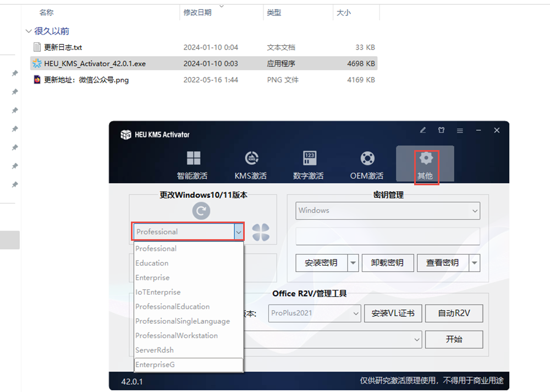Click the 更新日志.txt document icon
The height and width of the screenshot is (392, 550).
coord(37,47)
